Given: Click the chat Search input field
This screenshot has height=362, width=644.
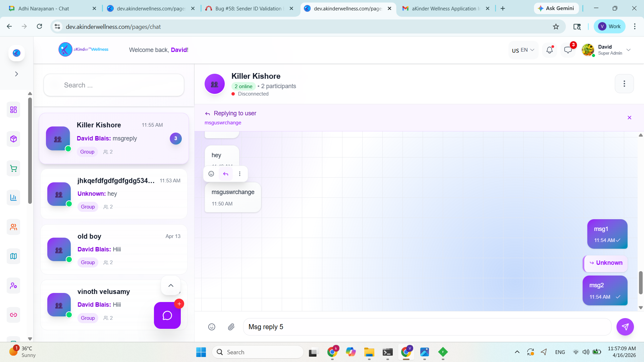Looking at the screenshot, I should (114, 85).
